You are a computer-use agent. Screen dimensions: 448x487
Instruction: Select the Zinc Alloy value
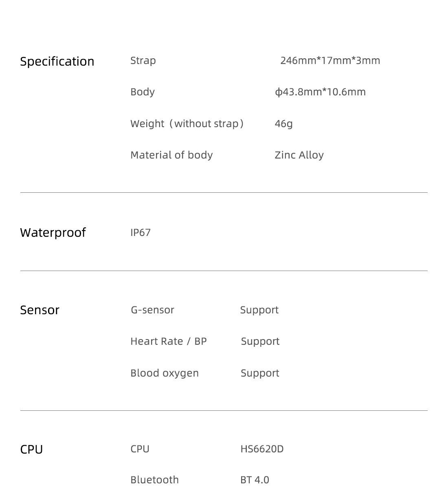point(299,155)
